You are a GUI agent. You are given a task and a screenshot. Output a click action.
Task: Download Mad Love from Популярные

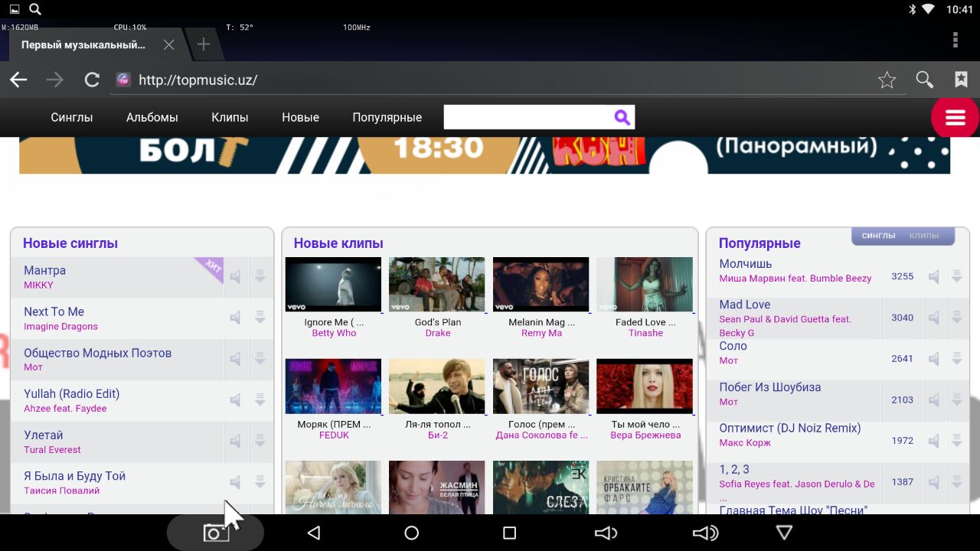click(x=957, y=318)
